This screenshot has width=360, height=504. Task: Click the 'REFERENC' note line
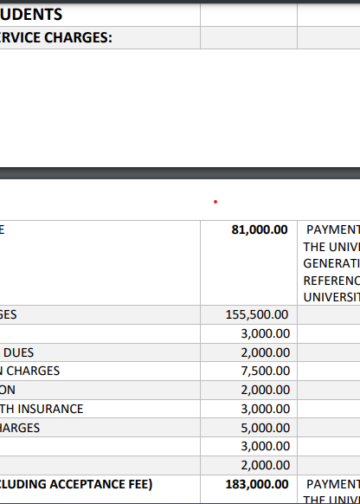point(331,280)
